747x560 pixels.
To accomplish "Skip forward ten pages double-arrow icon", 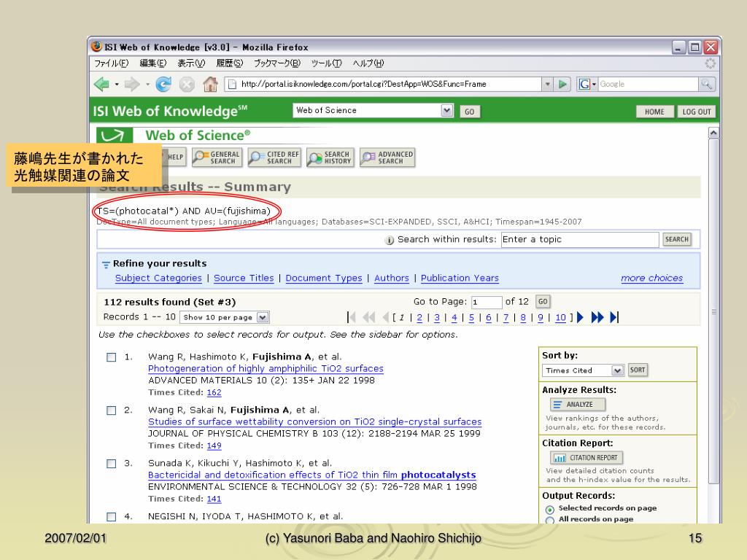I will [x=597, y=317].
